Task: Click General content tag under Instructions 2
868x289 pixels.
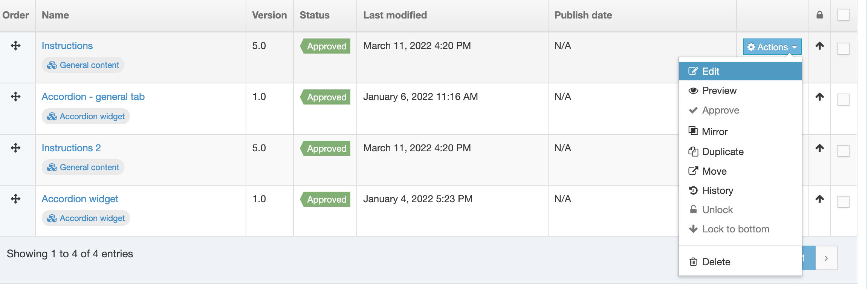Action: click(x=83, y=167)
